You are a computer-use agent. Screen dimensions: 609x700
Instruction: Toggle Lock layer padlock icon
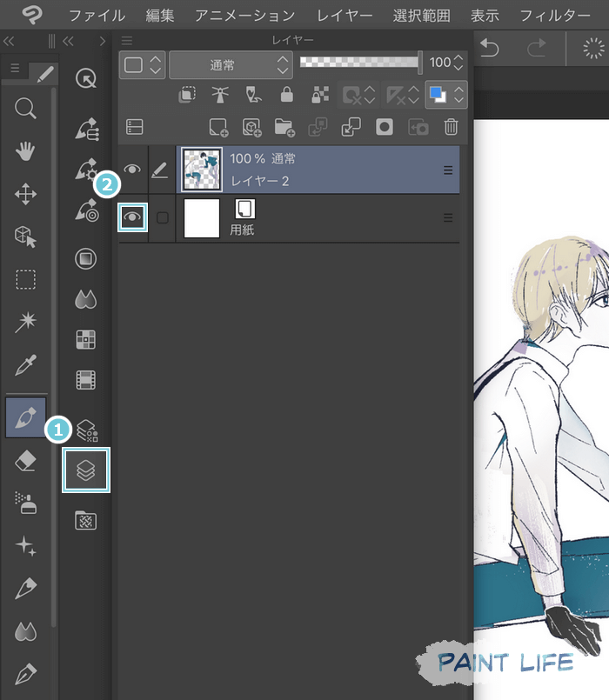click(286, 95)
